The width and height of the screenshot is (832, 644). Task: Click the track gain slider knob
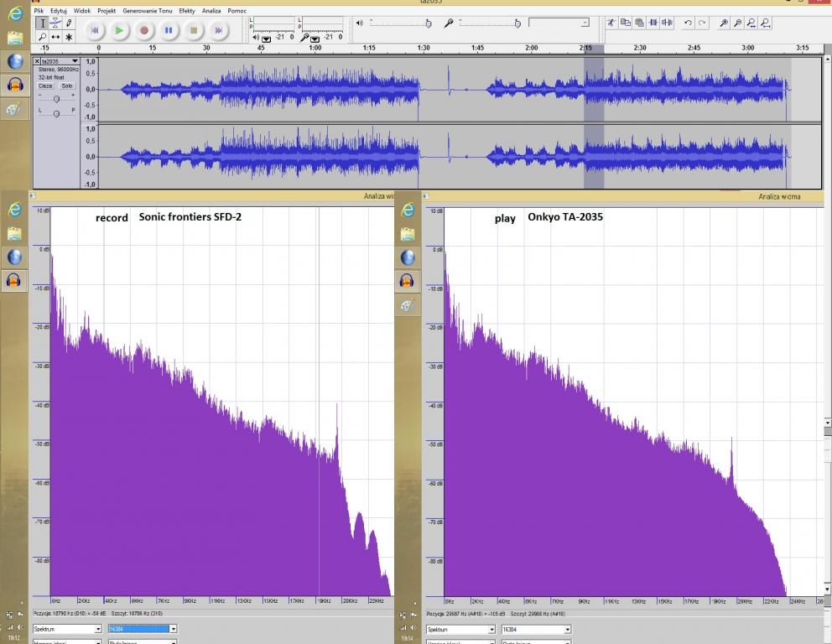click(x=57, y=99)
